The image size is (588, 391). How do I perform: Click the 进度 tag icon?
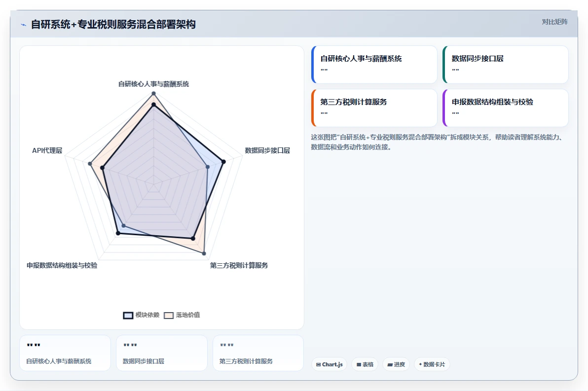[390, 364]
